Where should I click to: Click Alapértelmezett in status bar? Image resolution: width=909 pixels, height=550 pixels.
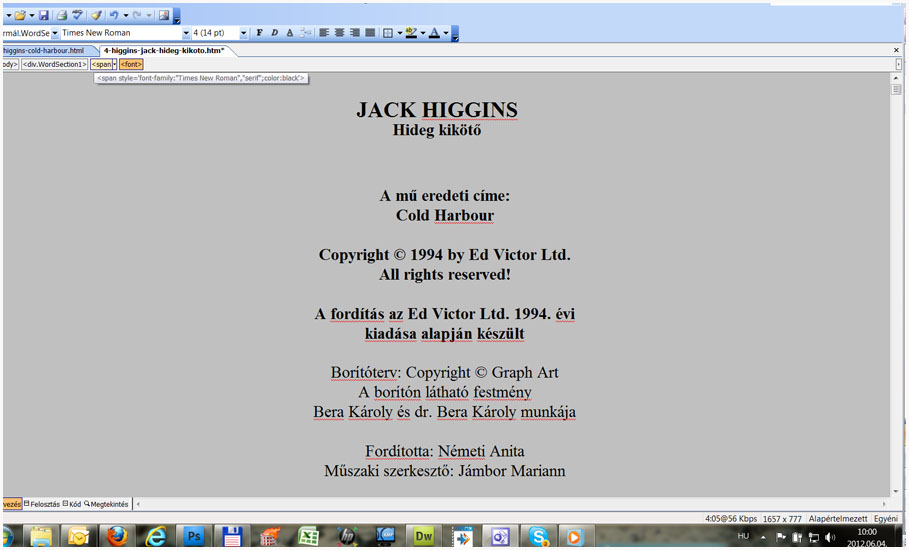tap(838, 519)
